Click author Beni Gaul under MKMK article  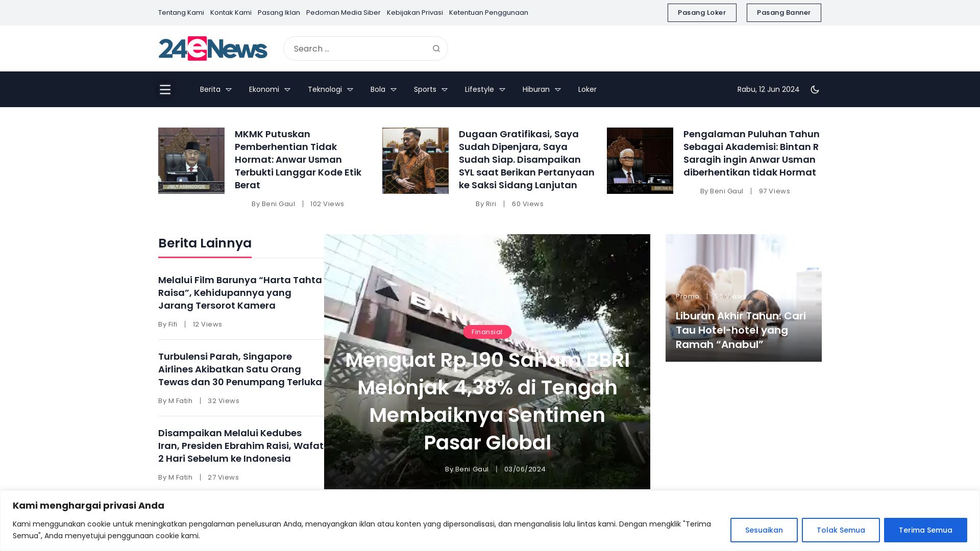point(278,204)
